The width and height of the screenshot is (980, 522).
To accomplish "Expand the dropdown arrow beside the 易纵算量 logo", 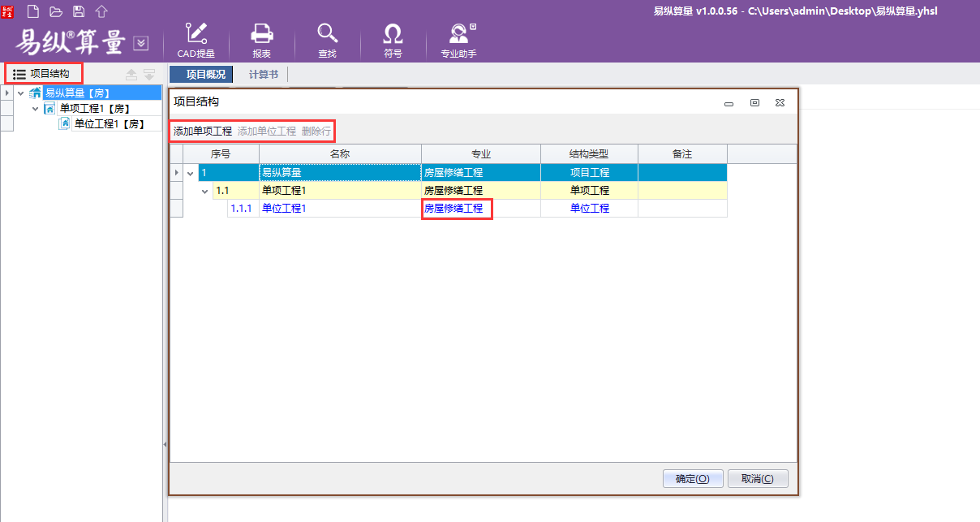I will click(x=141, y=43).
